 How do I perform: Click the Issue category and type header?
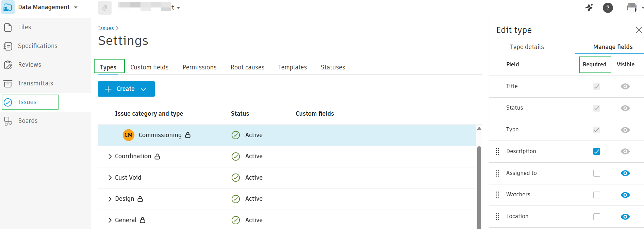pyautogui.click(x=149, y=114)
